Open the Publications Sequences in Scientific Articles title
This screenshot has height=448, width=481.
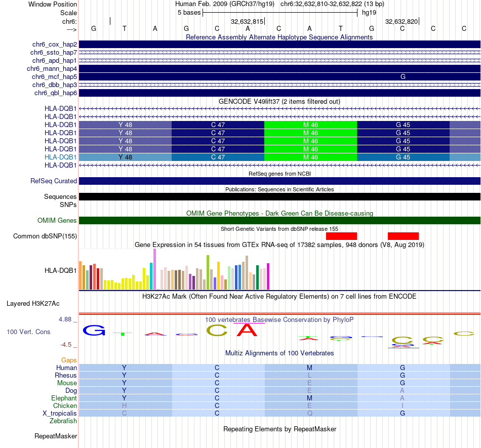coord(279,189)
